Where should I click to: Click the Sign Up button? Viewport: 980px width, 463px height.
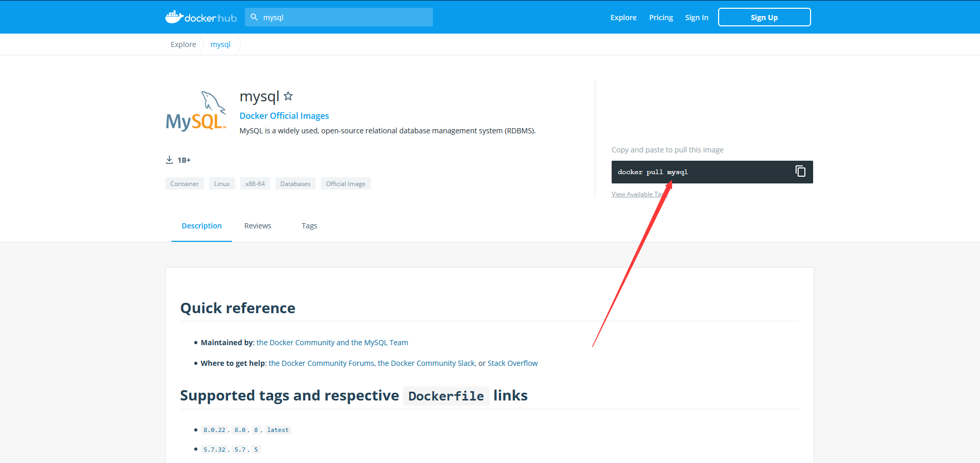[764, 17]
